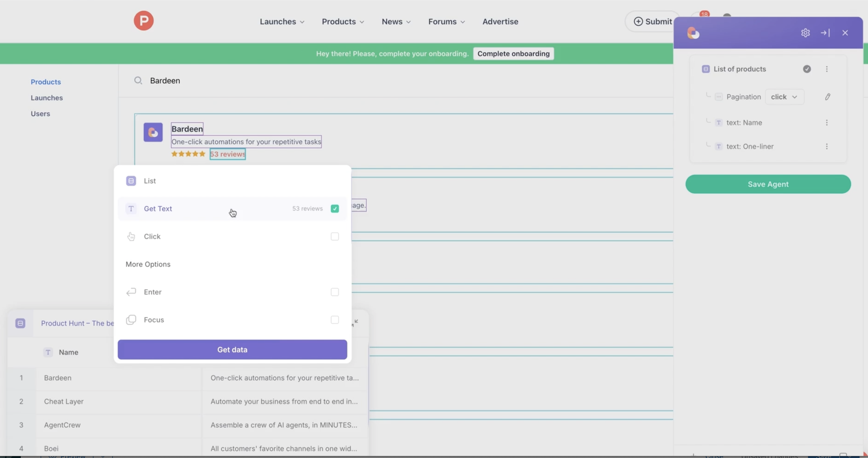Choose the Click option in popup
The height and width of the screenshot is (458, 868).
[x=232, y=237]
